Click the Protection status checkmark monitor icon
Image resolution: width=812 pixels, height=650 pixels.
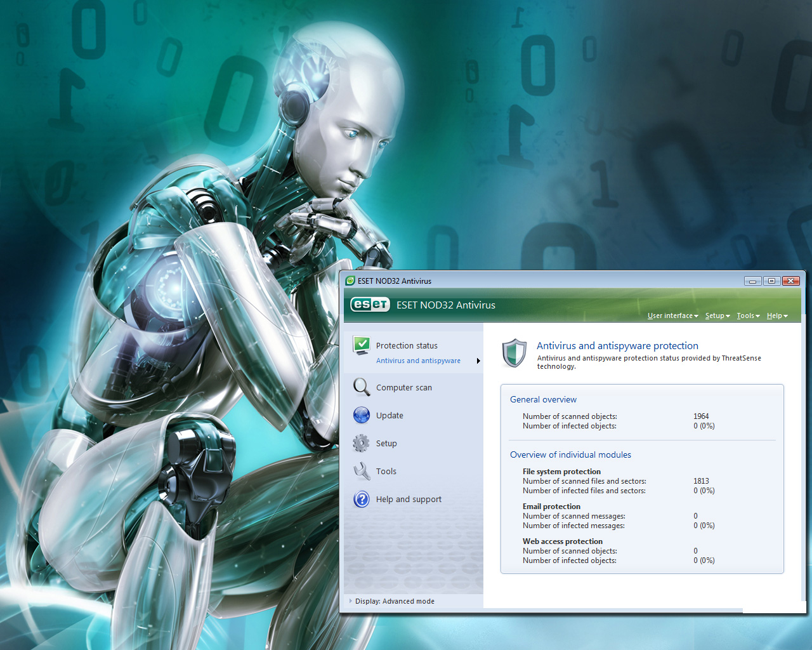[x=362, y=345]
